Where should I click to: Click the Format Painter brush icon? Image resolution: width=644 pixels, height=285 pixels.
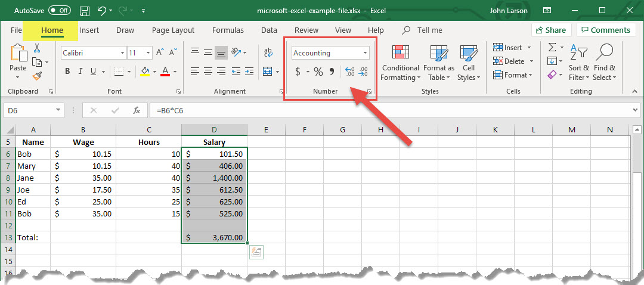click(37, 76)
